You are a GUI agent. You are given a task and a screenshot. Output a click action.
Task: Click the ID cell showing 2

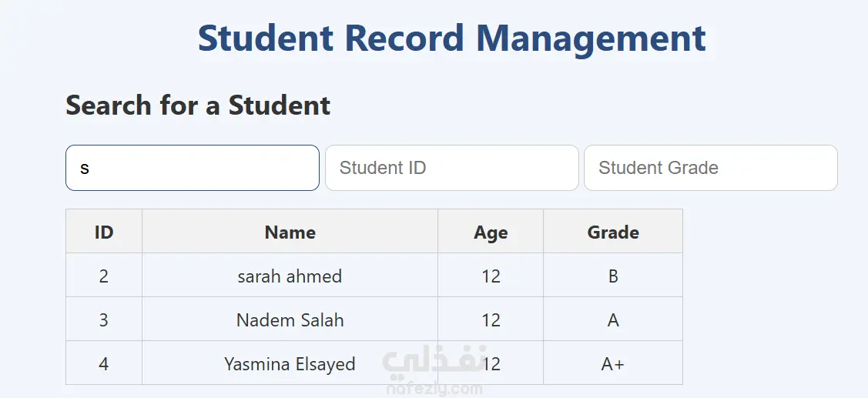[x=104, y=276]
